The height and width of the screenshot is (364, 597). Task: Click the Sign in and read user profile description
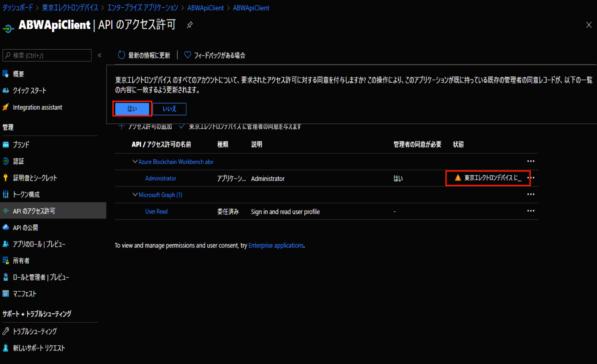(x=285, y=212)
